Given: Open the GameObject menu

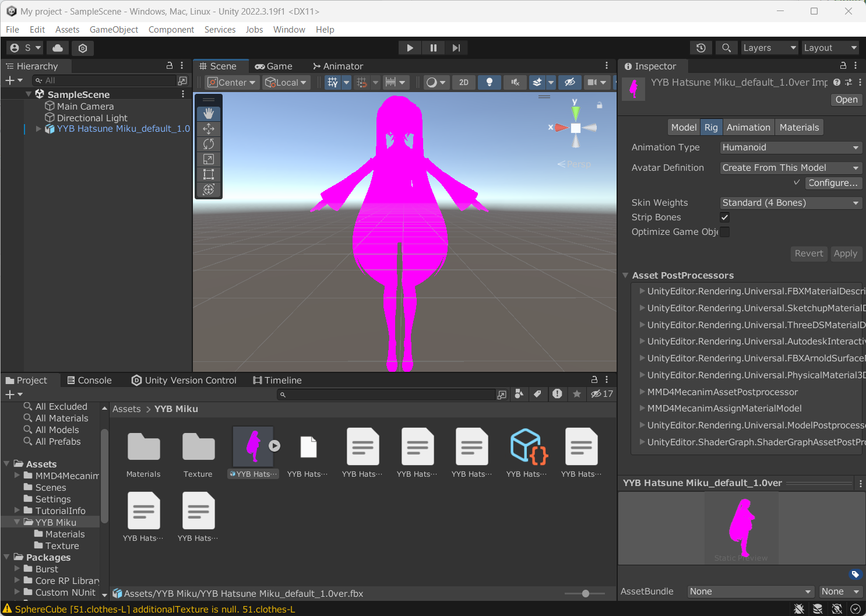Looking at the screenshot, I should click(x=114, y=29).
